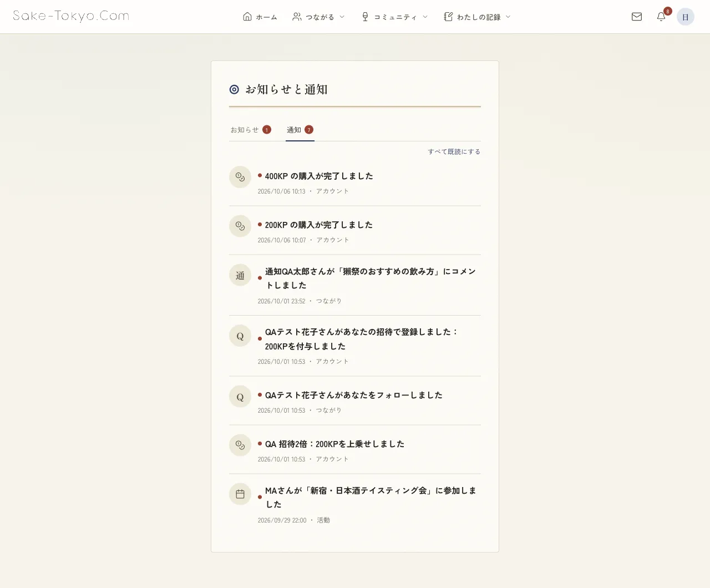Viewport: 710px width, 588px height.
Task: Click the unread dot on the 400KP notification
Action: point(260,175)
